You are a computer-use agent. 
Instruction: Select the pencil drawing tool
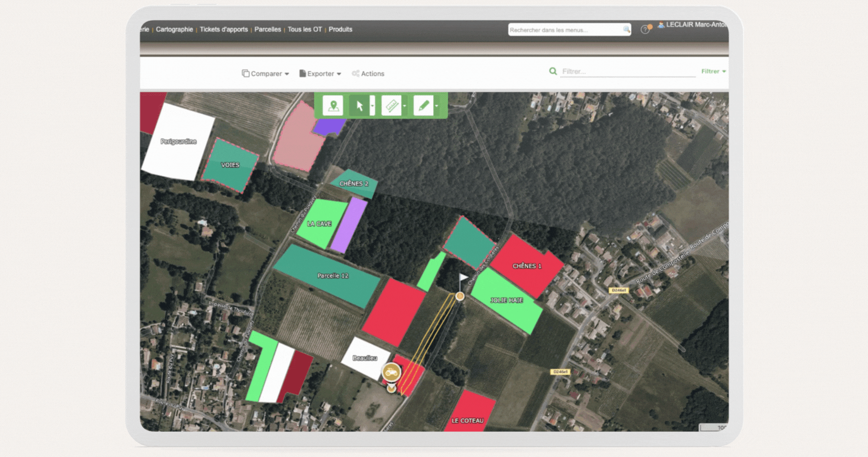[423, 106]
